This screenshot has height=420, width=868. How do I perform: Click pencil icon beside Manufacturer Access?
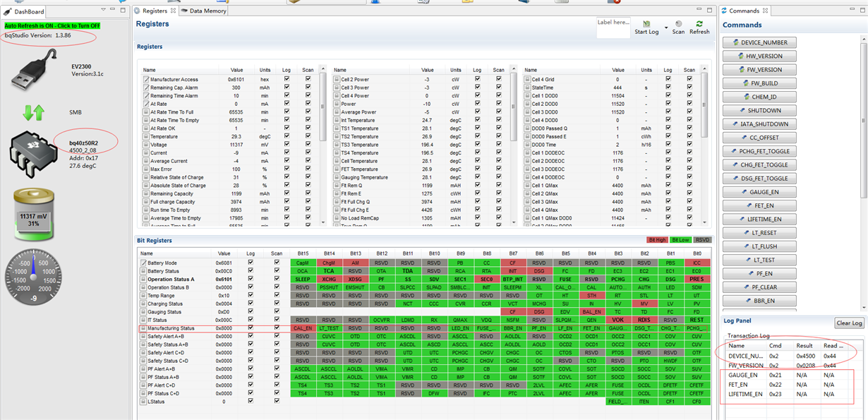click(x=146, y=80)
